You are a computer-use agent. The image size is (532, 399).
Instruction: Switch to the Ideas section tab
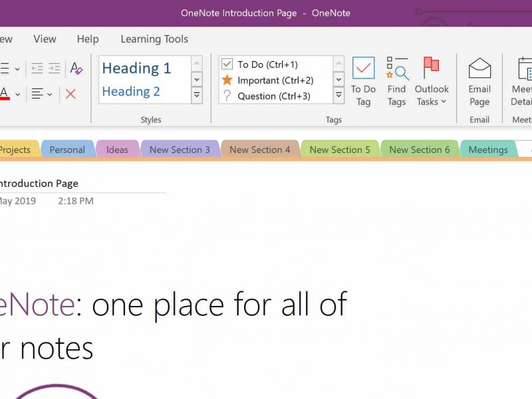[117, 149]
